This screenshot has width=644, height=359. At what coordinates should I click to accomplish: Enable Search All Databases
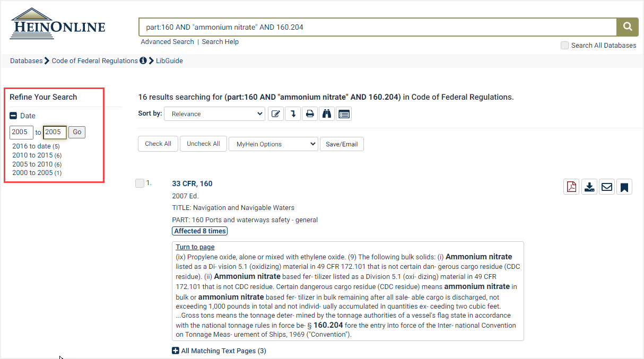[564, 45]
